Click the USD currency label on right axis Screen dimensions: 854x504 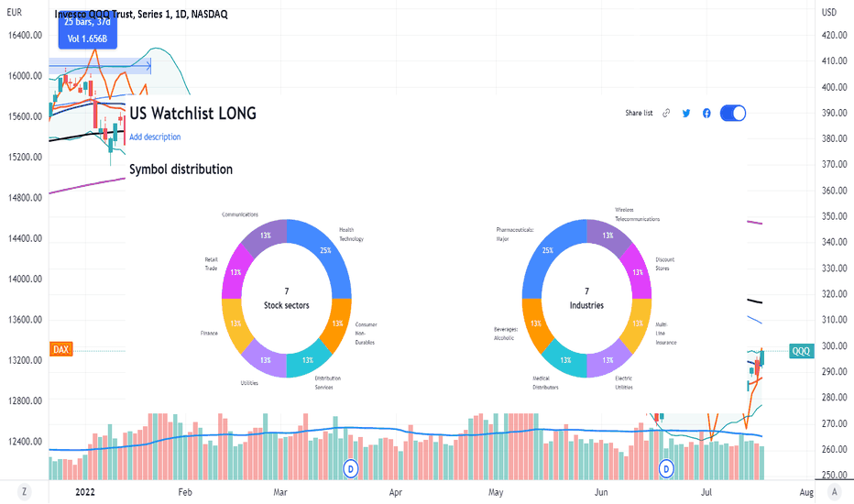click(x=829, y=12)
